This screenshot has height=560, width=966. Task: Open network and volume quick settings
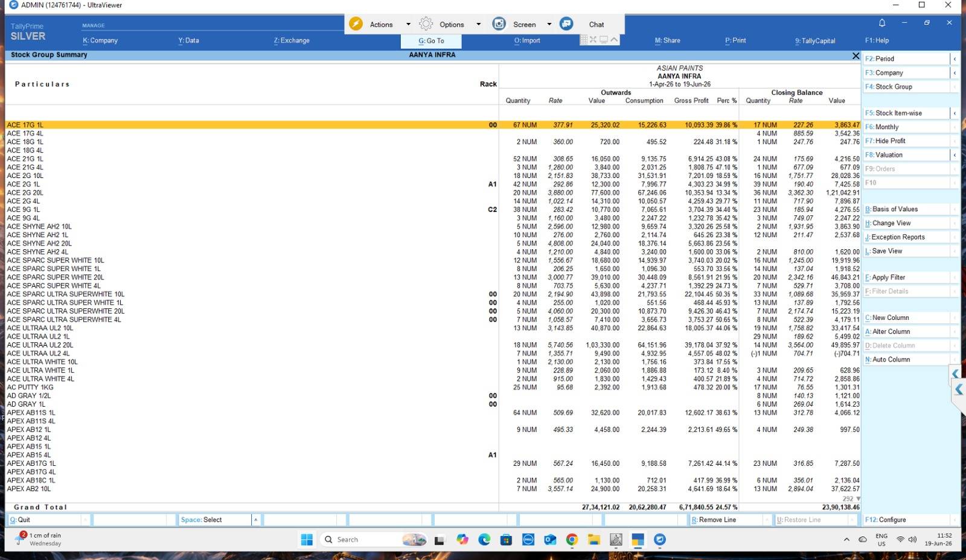(906, 539)
